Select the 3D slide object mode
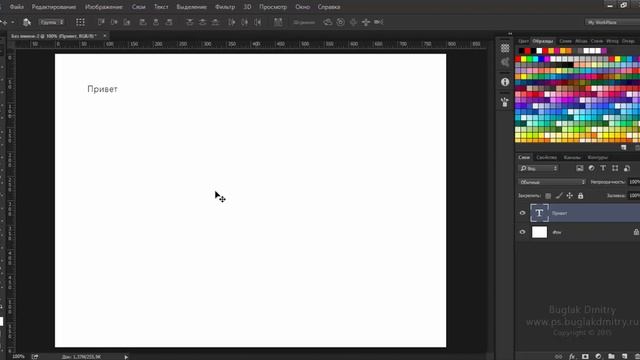The image size is (640, 360). click(366, 22)
